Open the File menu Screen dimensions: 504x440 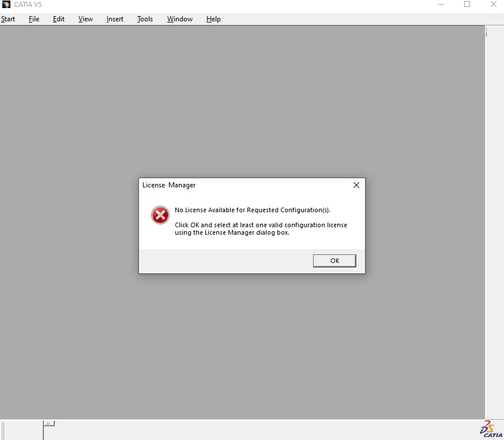pyautogui.click(x=34, y=19)
